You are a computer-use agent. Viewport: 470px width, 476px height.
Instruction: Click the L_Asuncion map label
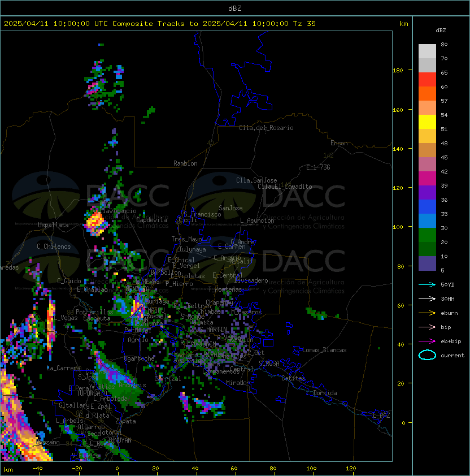pos(257,220)
